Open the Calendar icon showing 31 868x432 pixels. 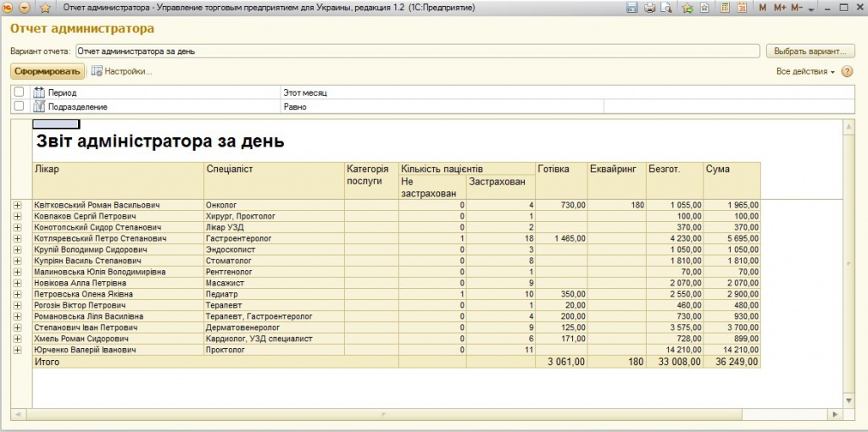(742, 8)
